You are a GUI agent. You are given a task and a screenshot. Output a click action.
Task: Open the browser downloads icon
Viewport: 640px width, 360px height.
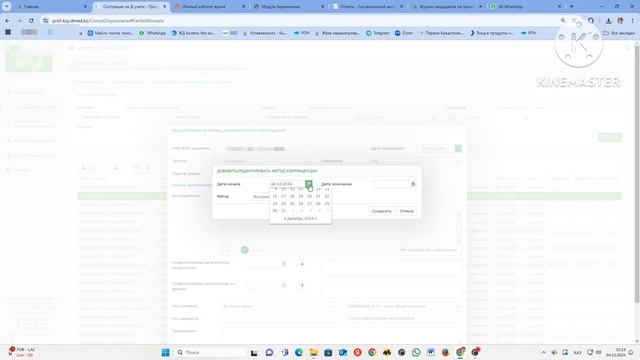tap(609, 20)
